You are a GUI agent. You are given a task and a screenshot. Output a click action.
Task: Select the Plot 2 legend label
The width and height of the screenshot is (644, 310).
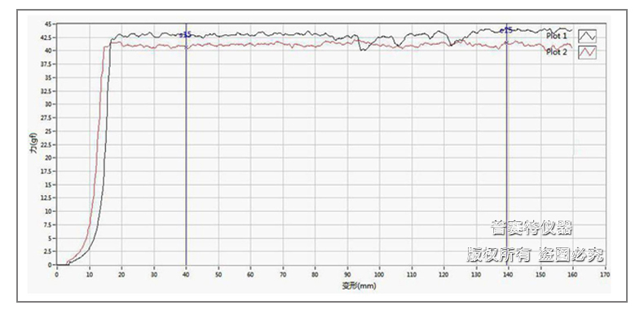557,52
